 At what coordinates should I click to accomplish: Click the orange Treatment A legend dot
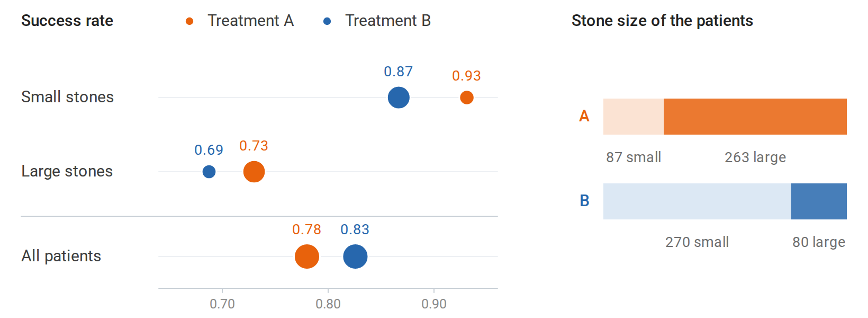[x=189, y=21]
